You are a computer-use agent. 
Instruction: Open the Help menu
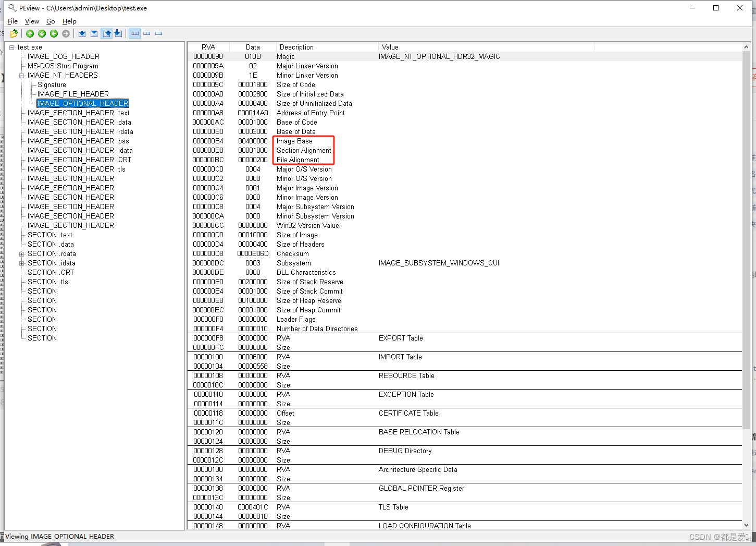click(x=69, y=21)
